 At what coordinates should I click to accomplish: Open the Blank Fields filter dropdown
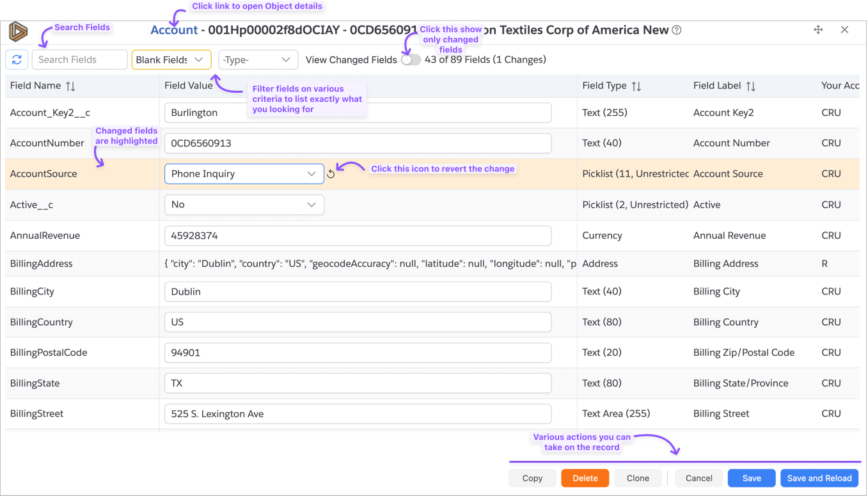(171, 60)
